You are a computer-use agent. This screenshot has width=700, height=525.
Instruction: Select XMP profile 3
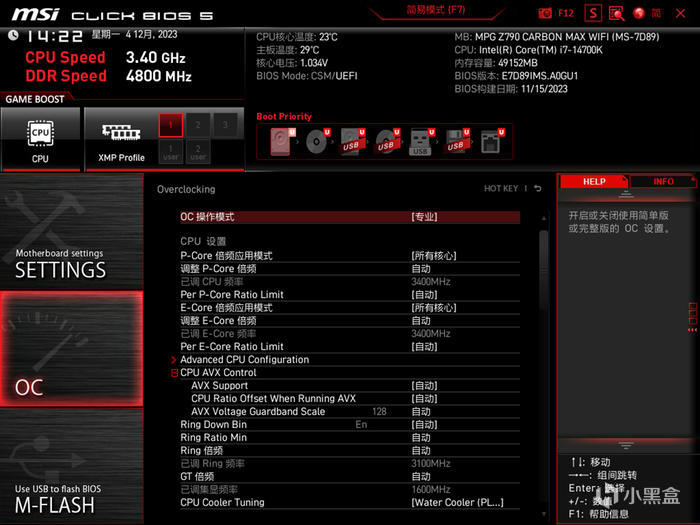225,125
